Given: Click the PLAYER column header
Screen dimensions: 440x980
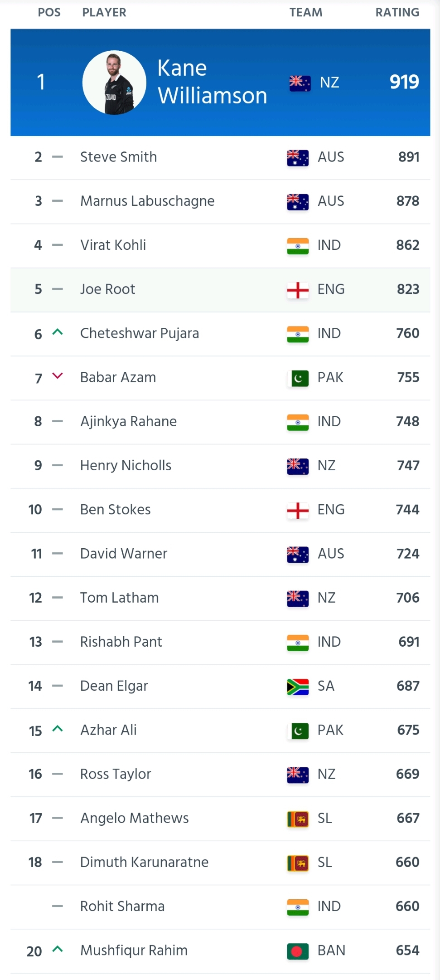Looking at the screenshot, I should [104, 12].
